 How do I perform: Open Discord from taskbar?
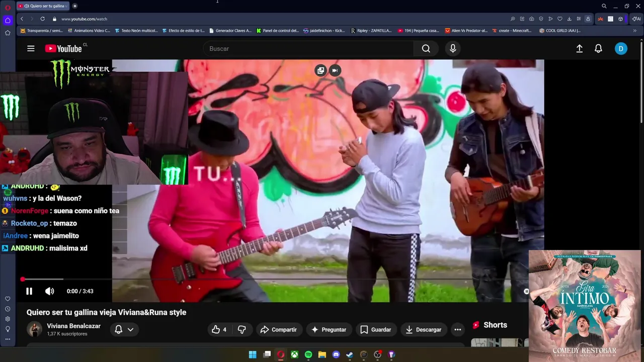336,354
